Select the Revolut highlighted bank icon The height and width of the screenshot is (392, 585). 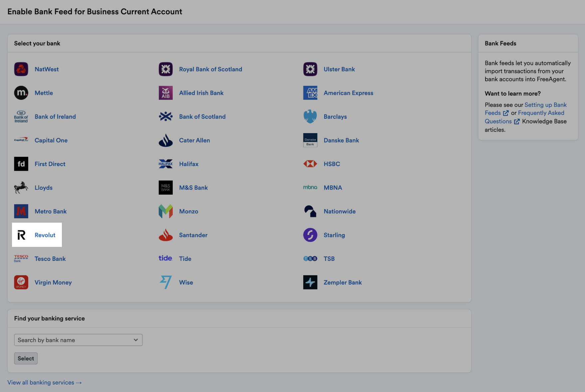pyautogui.click(x=21, y=235)
